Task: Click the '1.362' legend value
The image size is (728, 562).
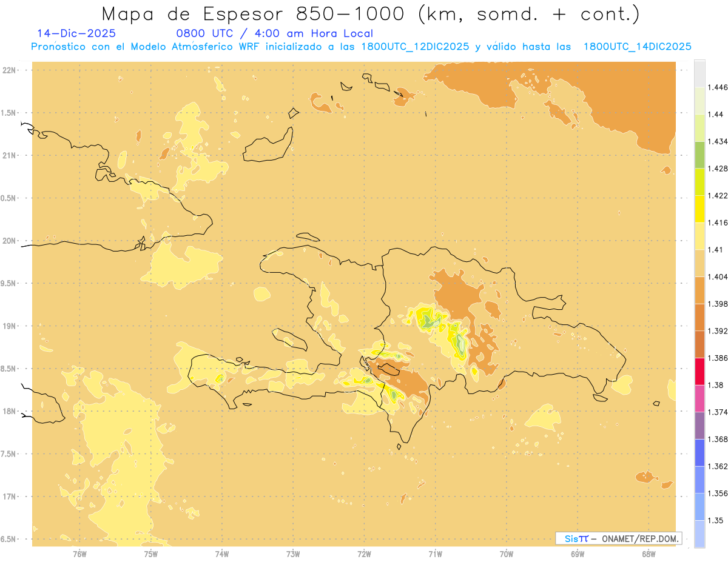Action: click(x=718, y=466)
